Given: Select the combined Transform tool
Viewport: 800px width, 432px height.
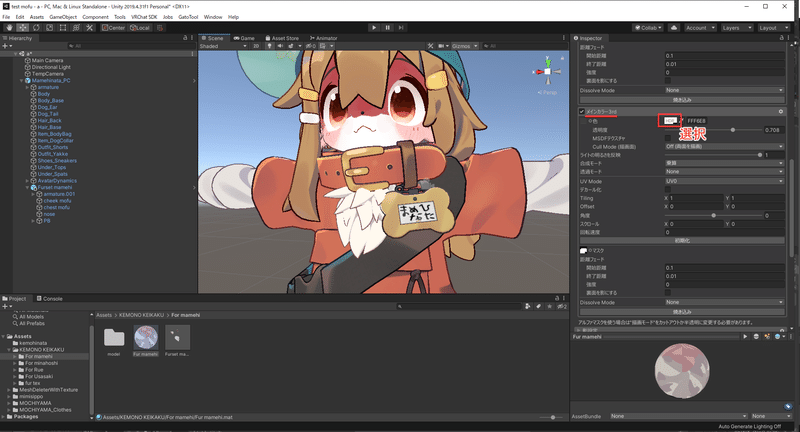Looking at the screenshot, I should click(76, 28).
